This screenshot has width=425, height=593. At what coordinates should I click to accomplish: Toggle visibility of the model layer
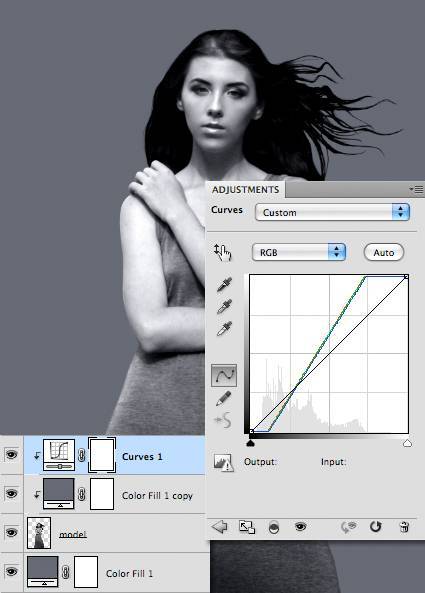[11, 532]
